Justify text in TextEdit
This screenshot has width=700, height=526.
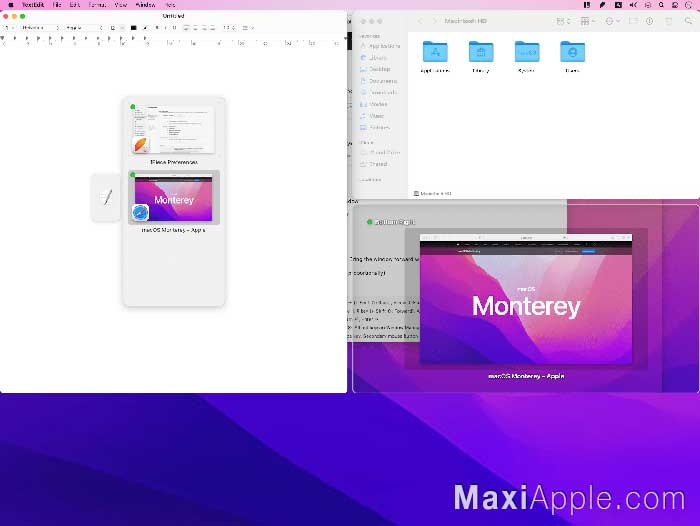point(212,28)
